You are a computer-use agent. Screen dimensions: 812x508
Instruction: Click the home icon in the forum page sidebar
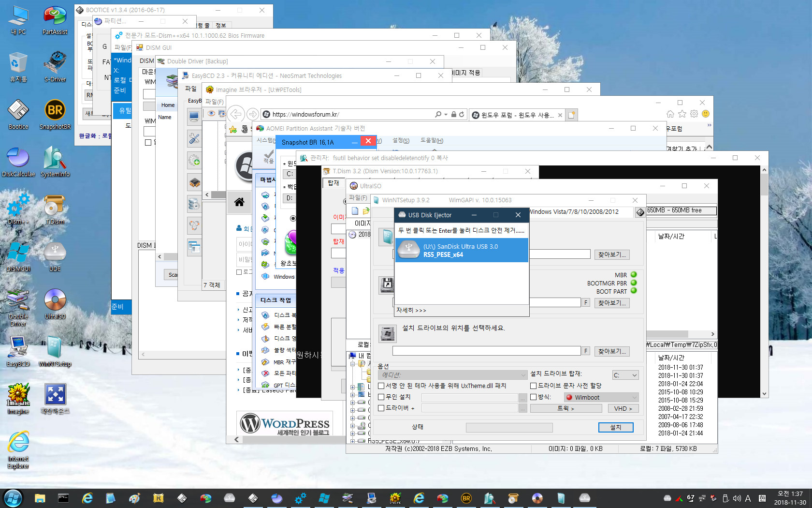(239, 202)
